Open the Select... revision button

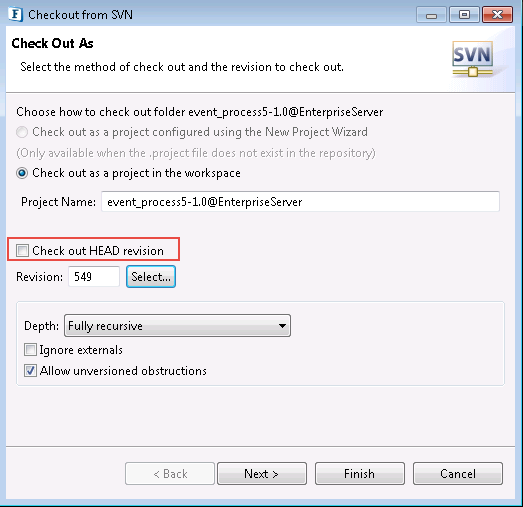[151, 277]
